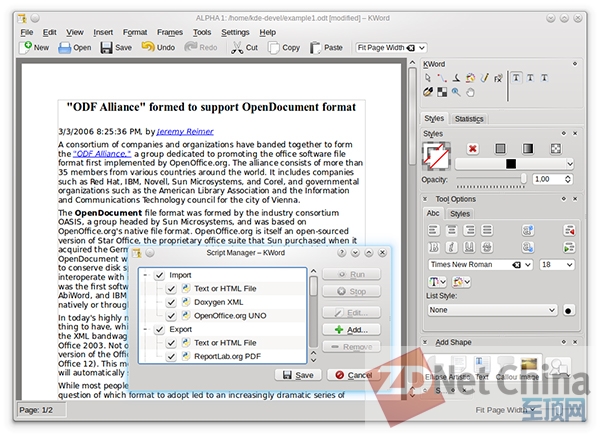Select the first text T tool in the toolbox

coord(516,78)
